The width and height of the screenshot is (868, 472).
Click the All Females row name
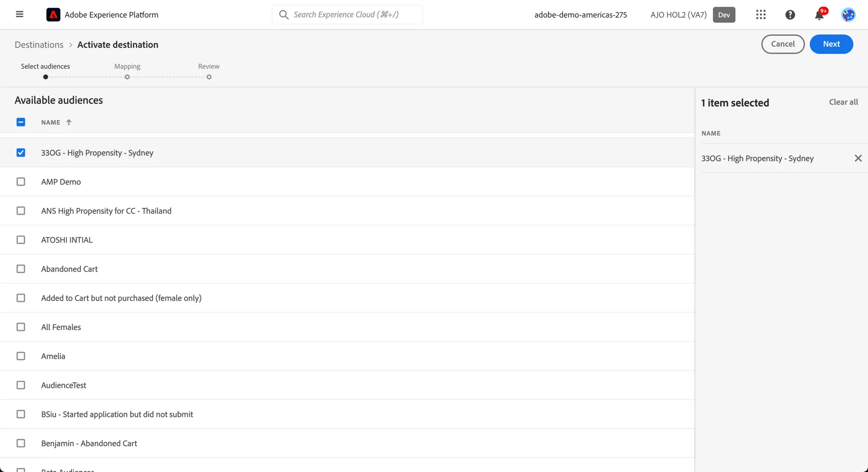click(61, 327)
